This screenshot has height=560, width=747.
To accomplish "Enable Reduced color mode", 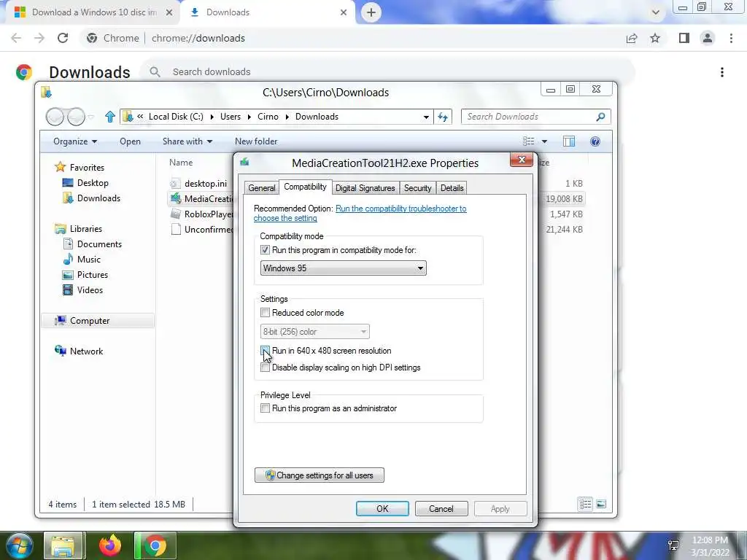I will [265, 313].
